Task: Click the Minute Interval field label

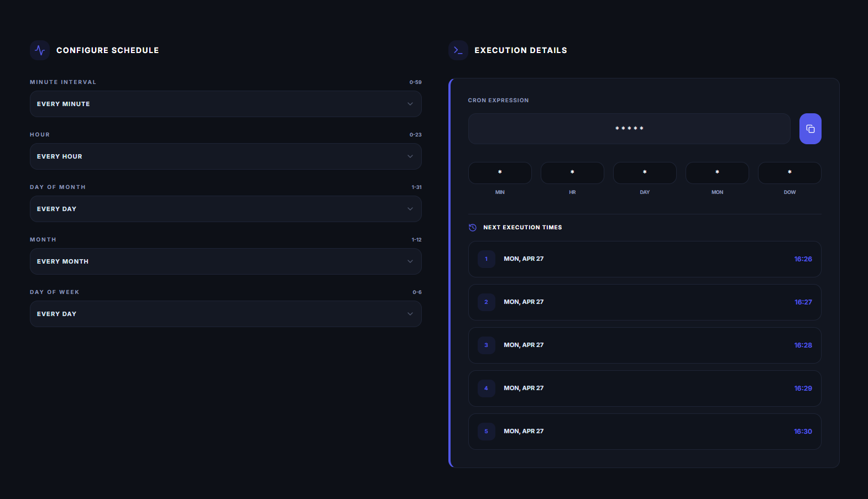Action: point(63,82)
